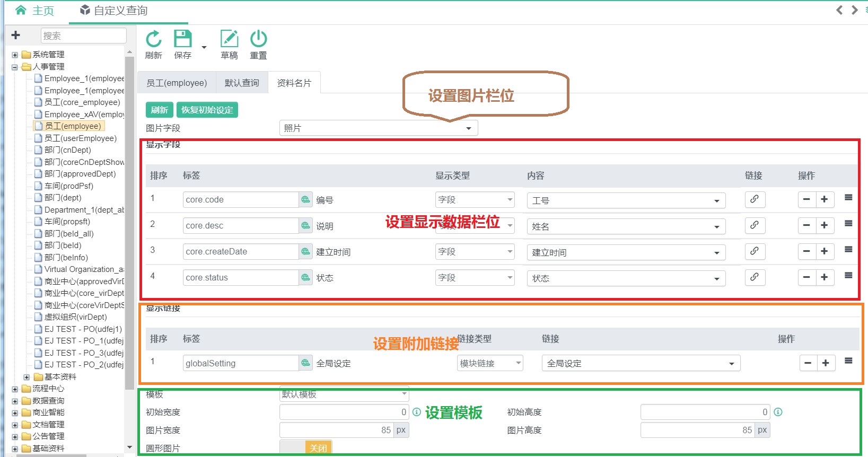Switch to the 自定义查询 tab

[113, 11]
